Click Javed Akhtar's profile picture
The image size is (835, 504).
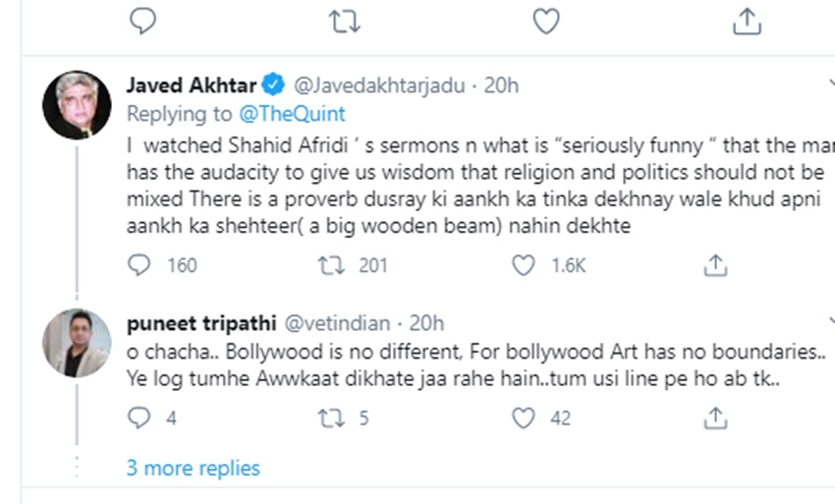pos(77,104)
